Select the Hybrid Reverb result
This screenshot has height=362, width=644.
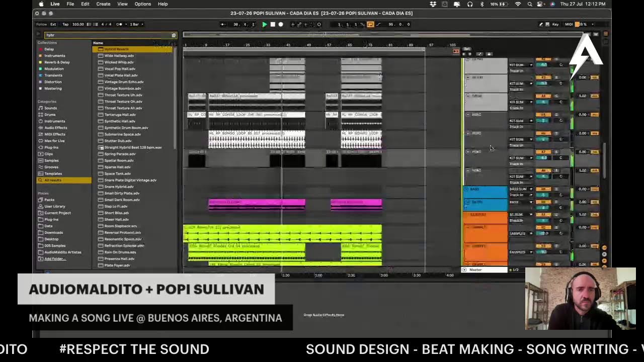pos(133,49)
